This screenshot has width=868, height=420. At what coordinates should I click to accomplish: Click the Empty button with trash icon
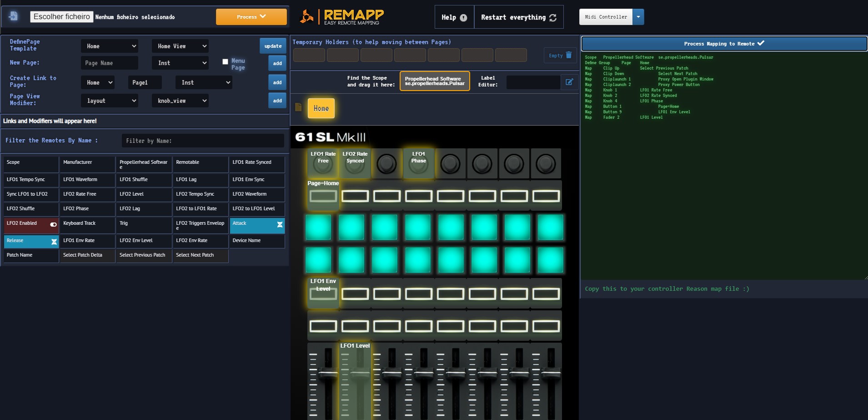[560, 56]
